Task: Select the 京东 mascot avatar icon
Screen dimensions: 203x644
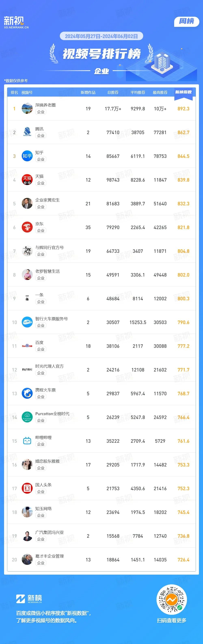Action: (x=27, y=227)
